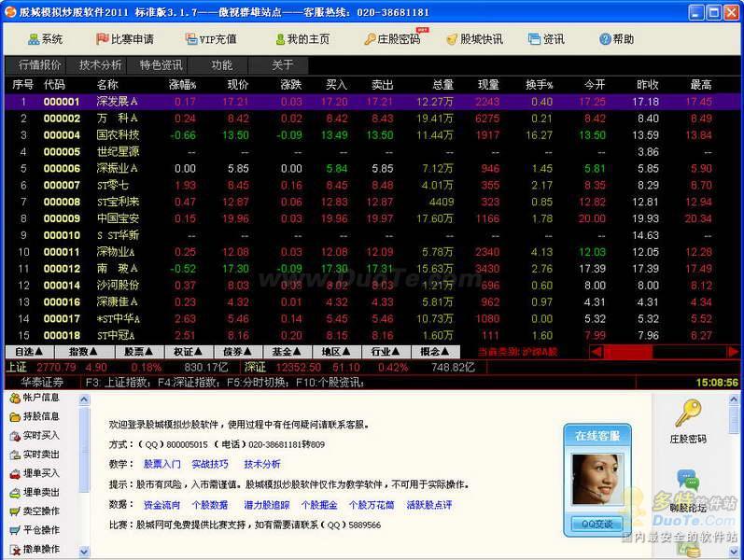Viewport: 744px width, 560px height.
Task: Select 实时买入 in the left sidebar
Action: [x=39, y=436]
